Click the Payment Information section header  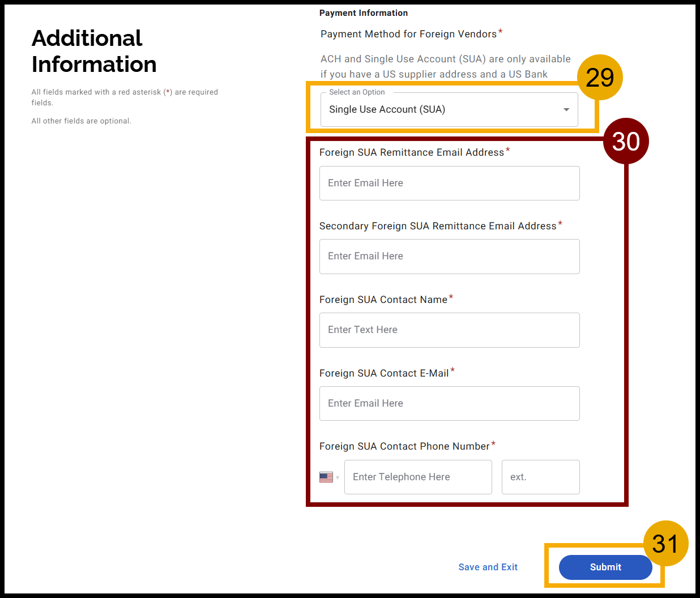(364, 12)
